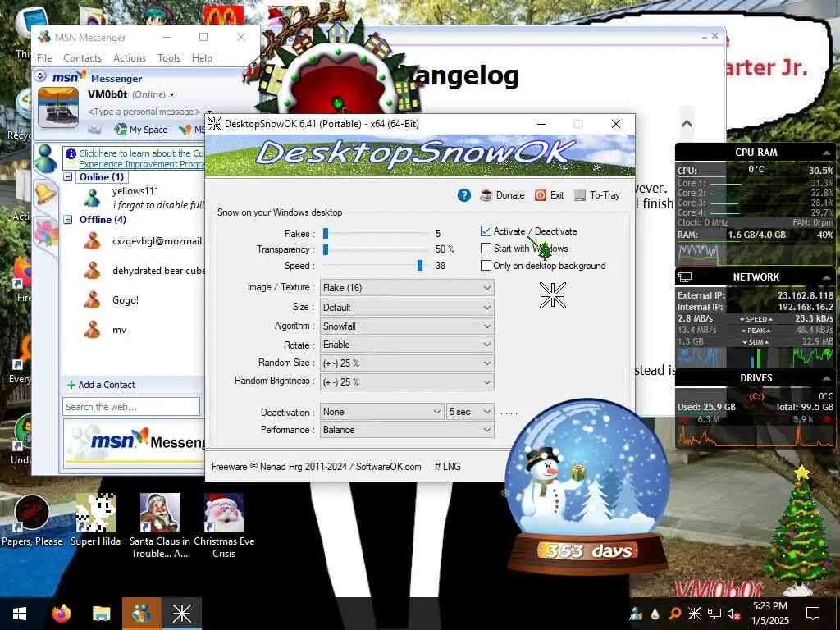Open the Christmas Eve Crisis desktop shortcut
The height and width of the screenshot is (630, 840).
pyautogui.click(x=224, y=526)
